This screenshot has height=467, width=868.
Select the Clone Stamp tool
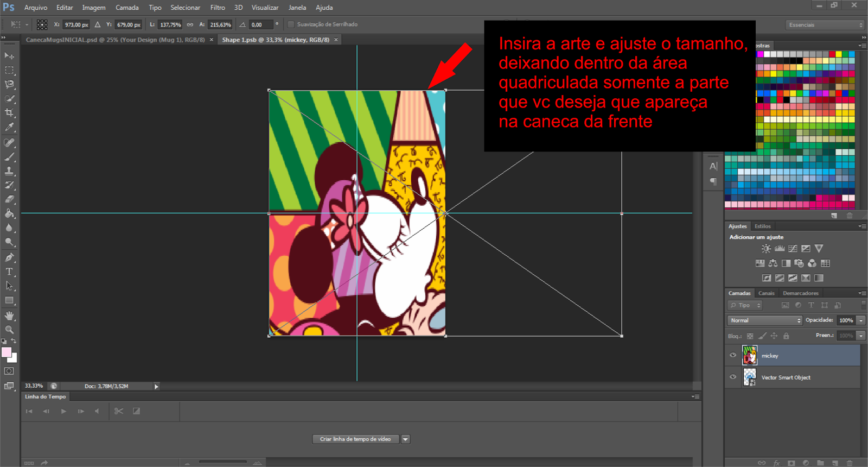9,171
